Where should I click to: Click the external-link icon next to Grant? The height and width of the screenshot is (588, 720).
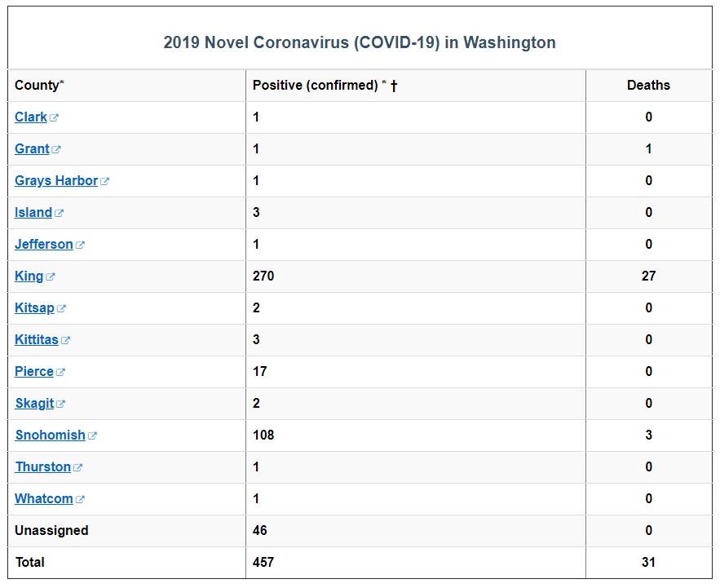tap(56, 148)
